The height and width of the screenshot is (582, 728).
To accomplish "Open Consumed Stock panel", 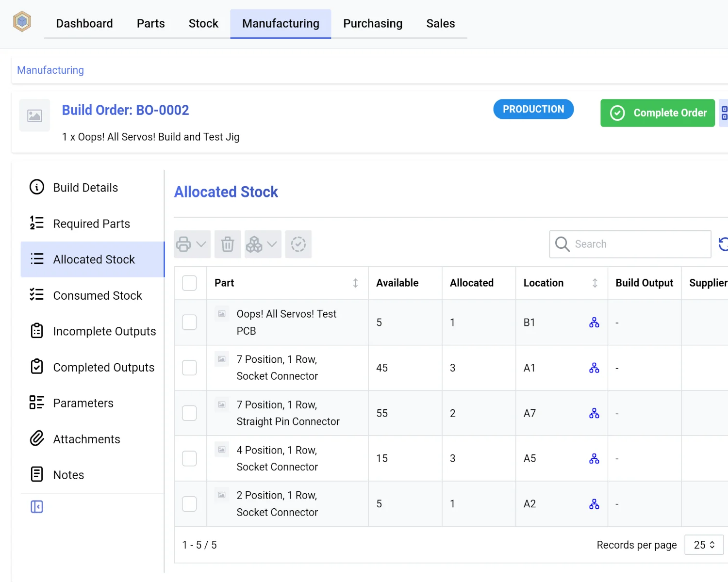I will point(92,295).
